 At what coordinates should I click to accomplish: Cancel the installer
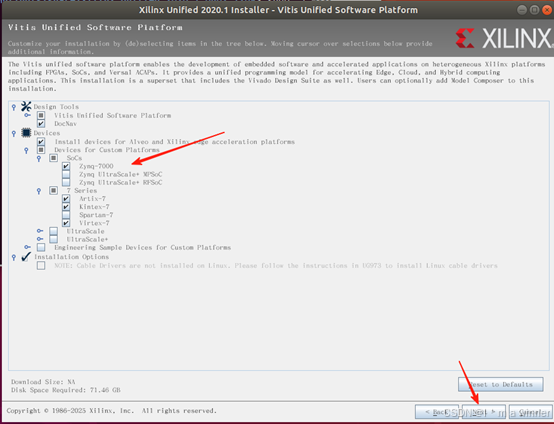pos(531,412)
